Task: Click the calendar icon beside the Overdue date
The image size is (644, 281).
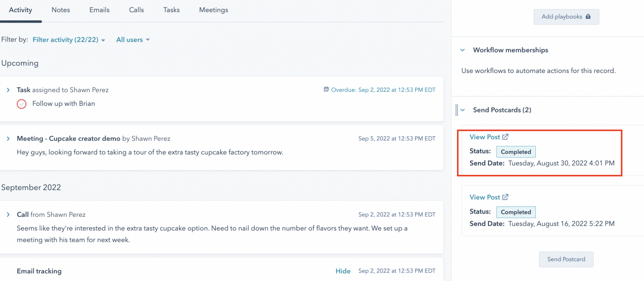Action: coord(326,90)
